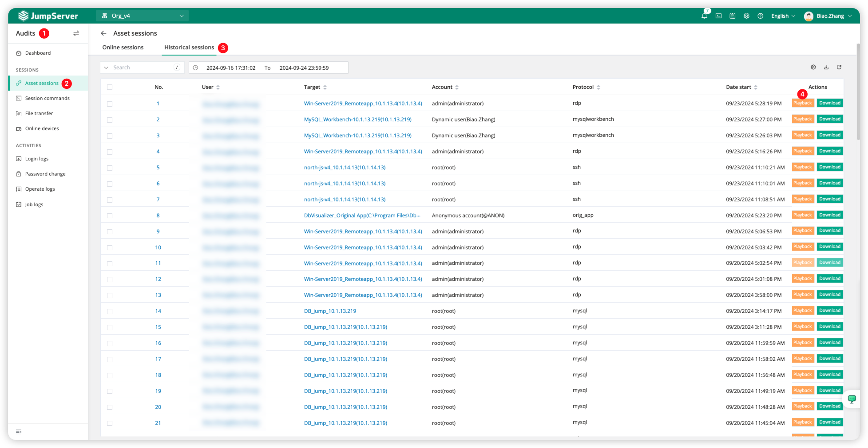Screen dimensions: 868x448
Task: Open the English language dropdown
Action: pos(783,16)
